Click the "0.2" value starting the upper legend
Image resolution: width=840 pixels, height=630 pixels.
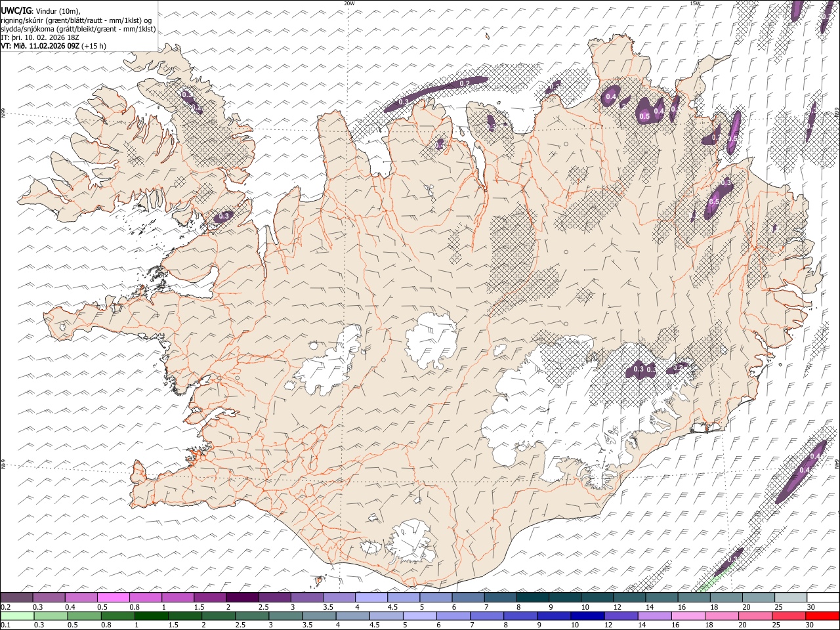(6, 607)
